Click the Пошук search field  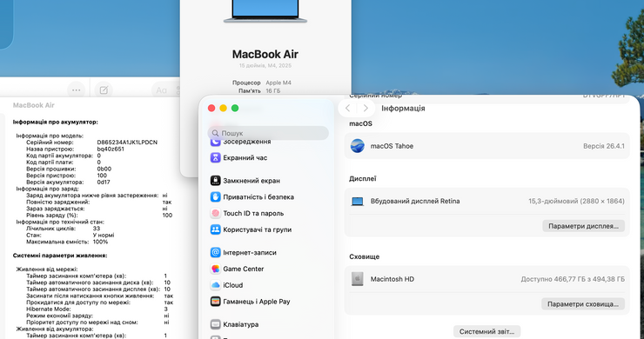coord(268,133)
